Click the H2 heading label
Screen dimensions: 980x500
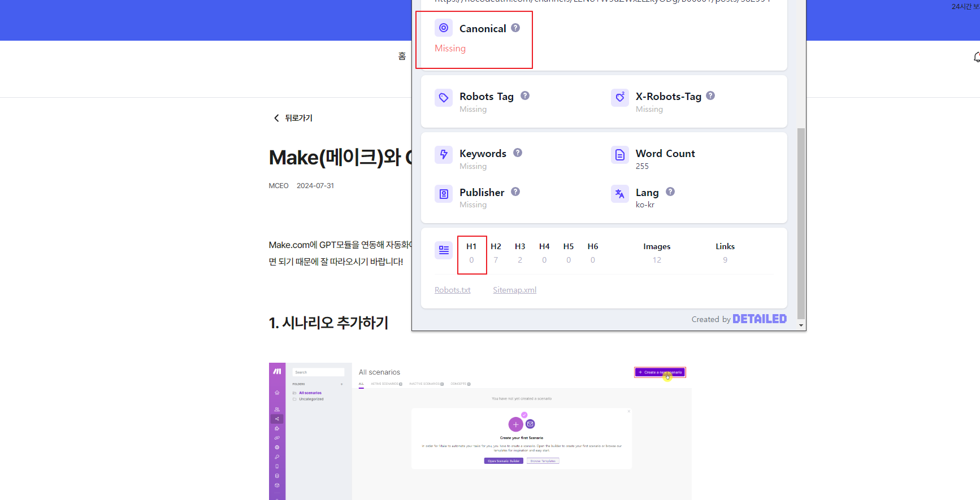point(496,246)
